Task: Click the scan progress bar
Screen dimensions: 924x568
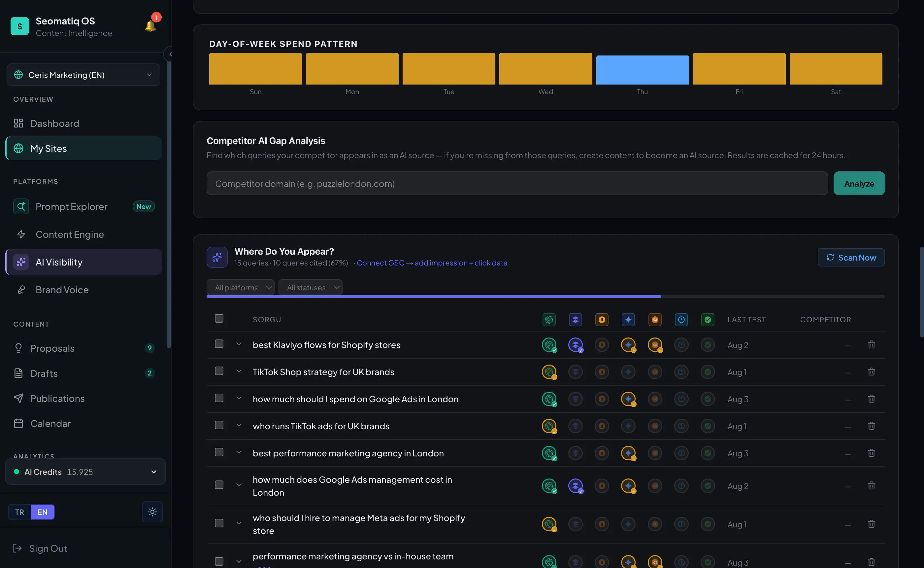Action: pos(545,297)
